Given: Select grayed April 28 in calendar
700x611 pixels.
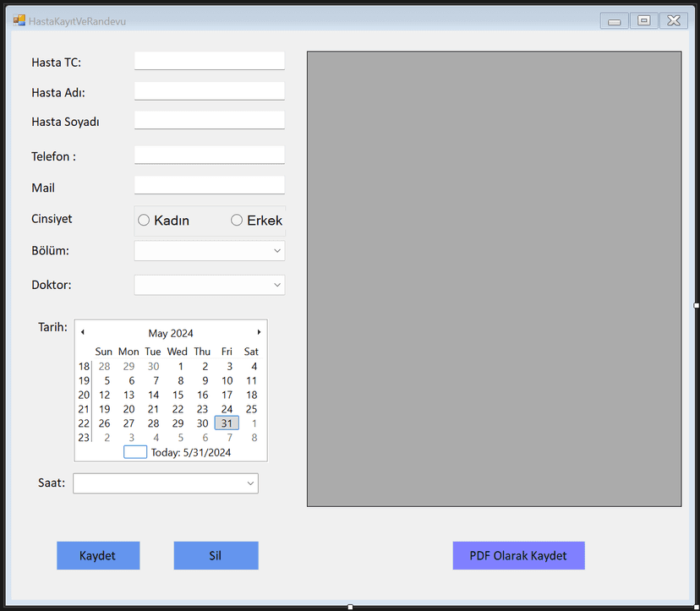Looking at the screenshot, I should [105, 367].
